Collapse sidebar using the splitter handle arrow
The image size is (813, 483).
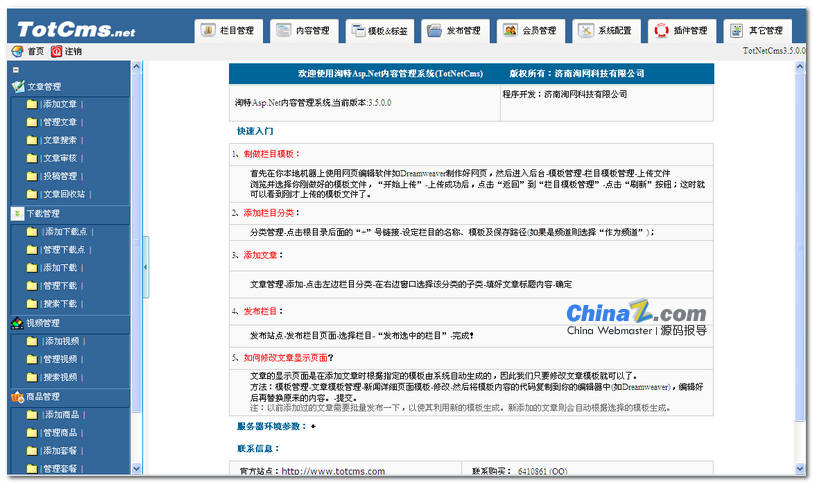tap(146, 267)
